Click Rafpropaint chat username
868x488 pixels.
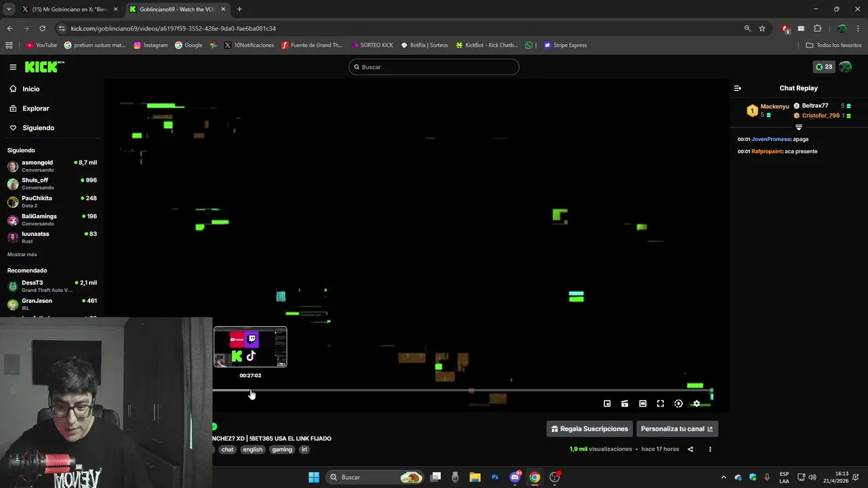(x=766, y=151)
